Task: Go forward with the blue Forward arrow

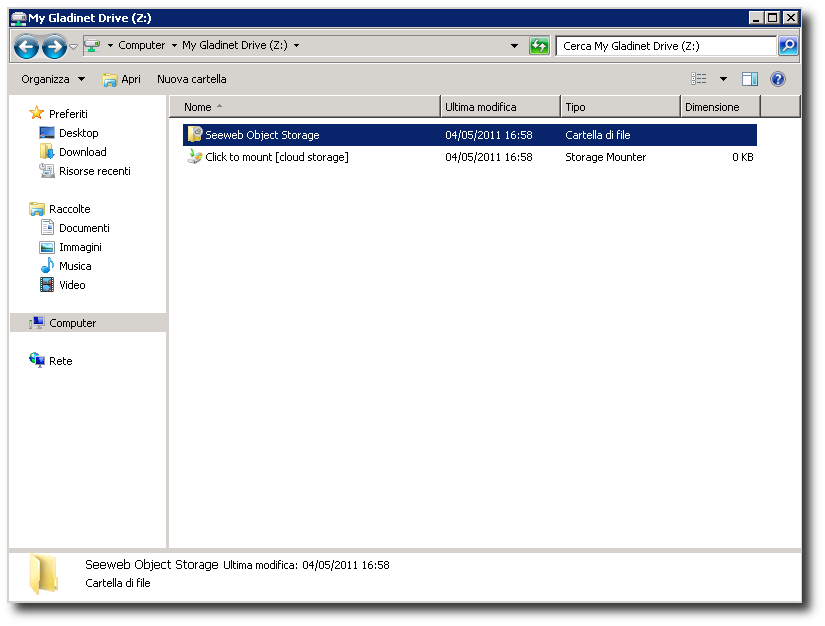Action: coord(54,47)
